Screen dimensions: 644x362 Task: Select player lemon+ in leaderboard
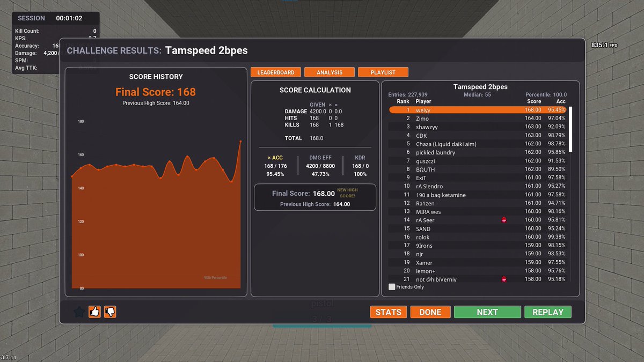(478, 271)
